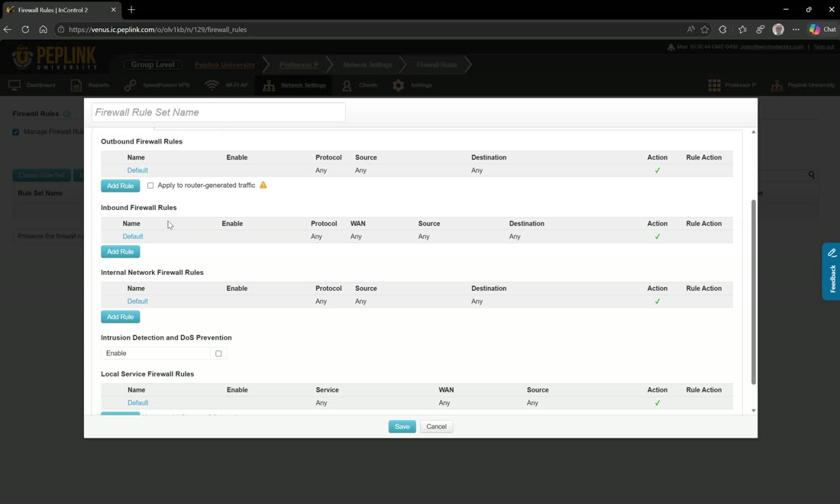Save the firewall rule set

pyautogui.click(x=402, y=427)
